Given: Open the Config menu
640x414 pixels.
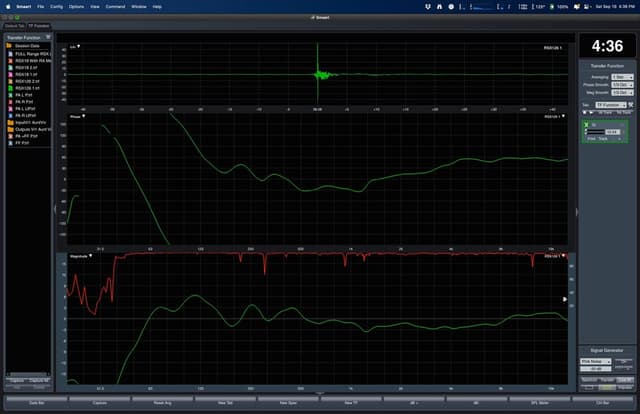Looking at the screenshot, I should point(56,7).
